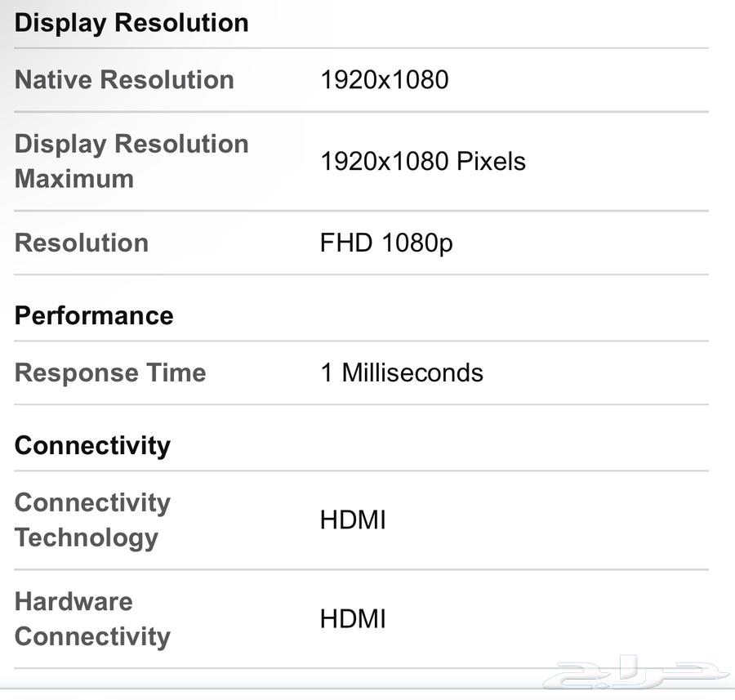Click the Connectivity section heading
735x700 pixels.
point(92,445)
